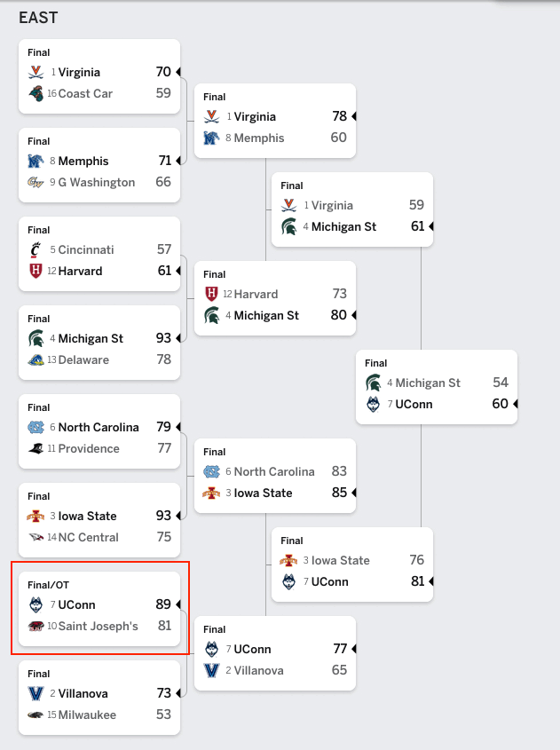
Task: Click Villanova logo in UConn second-round game
Action: pos(211,671)
